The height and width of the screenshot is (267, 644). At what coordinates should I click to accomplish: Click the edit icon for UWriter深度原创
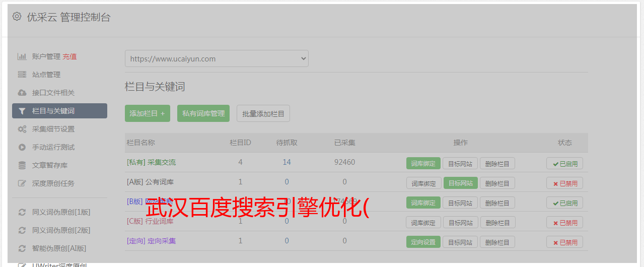(x=22, y=265)
